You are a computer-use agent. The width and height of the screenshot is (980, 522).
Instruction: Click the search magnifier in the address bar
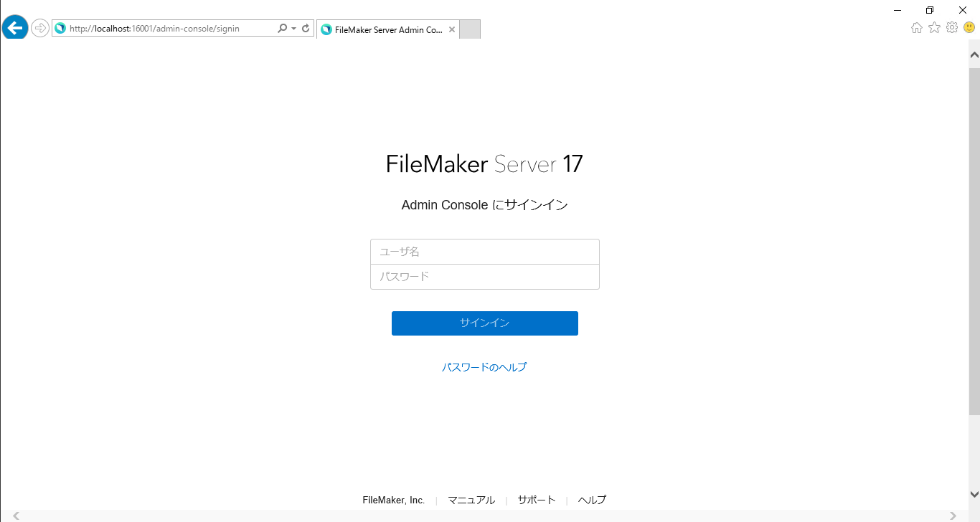tap(283, 27)
